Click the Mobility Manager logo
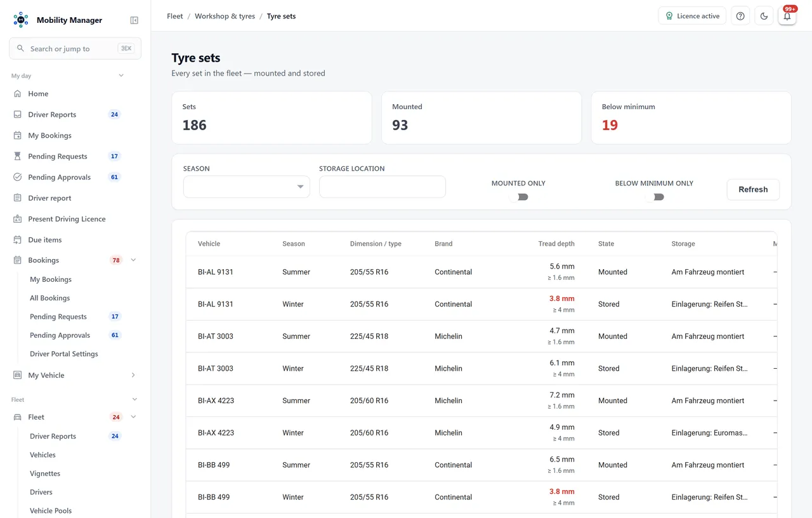 pyautogui.click(x=21, y=20)
